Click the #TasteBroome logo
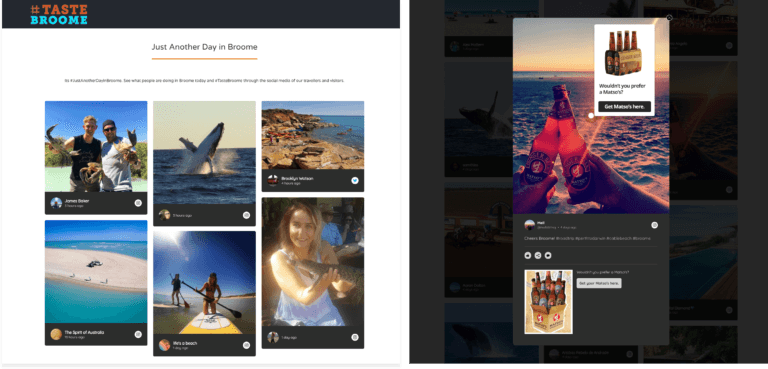768x369 pixels. [x=59, y=15]
